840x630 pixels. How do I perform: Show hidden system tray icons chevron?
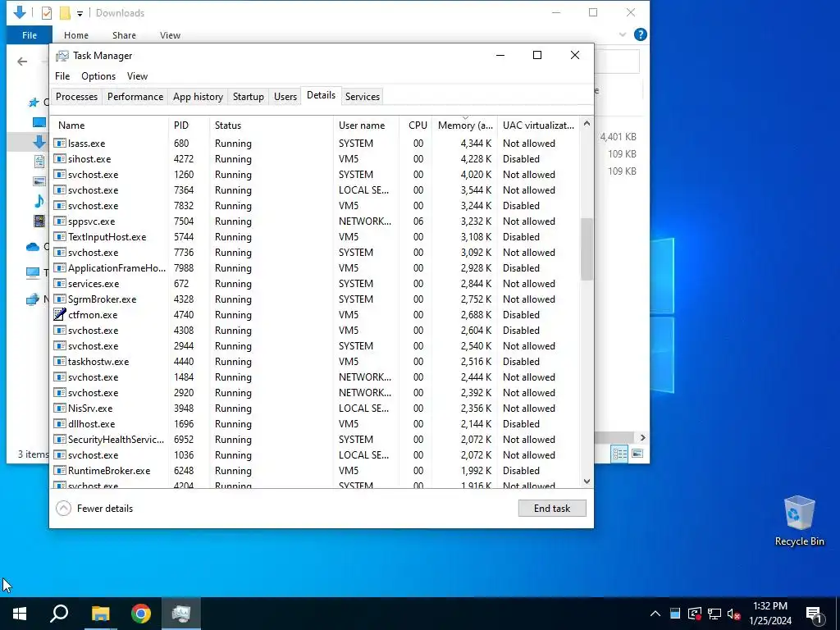click(655, 614)
